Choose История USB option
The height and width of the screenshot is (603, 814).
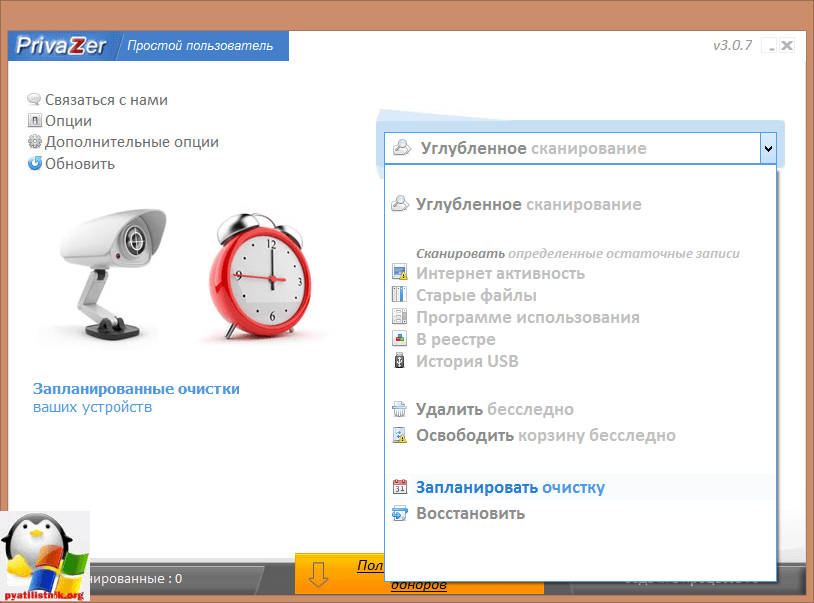[x=467, y=361]
